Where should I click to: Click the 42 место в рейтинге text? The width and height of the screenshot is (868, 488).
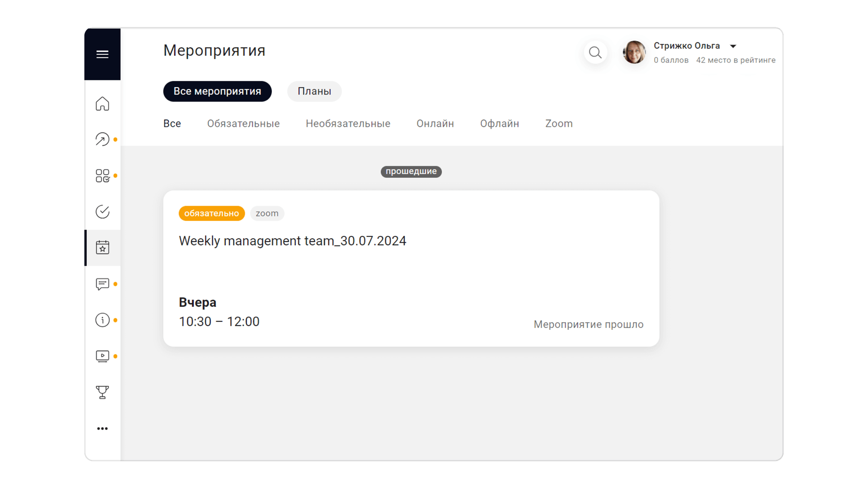(736, 60)
